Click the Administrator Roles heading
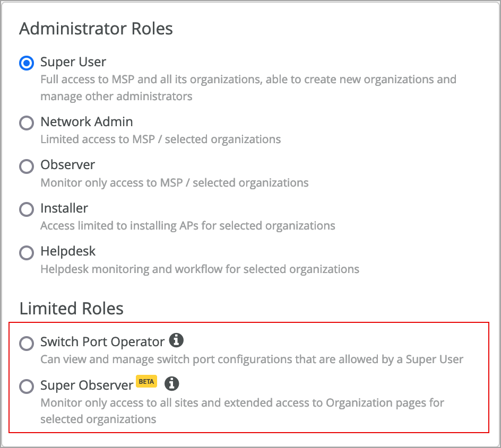 tap(96, 29)
